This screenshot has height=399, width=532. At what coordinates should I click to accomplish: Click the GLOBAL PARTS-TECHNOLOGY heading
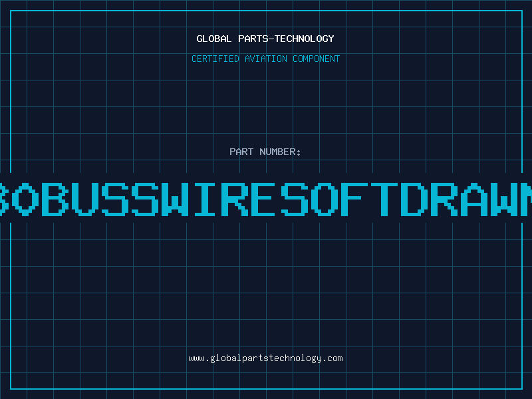[x=265, y=39]
